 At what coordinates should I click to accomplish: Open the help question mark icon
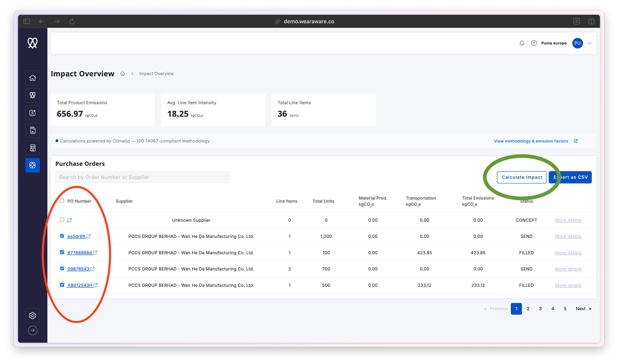click(x=534, y=43)
